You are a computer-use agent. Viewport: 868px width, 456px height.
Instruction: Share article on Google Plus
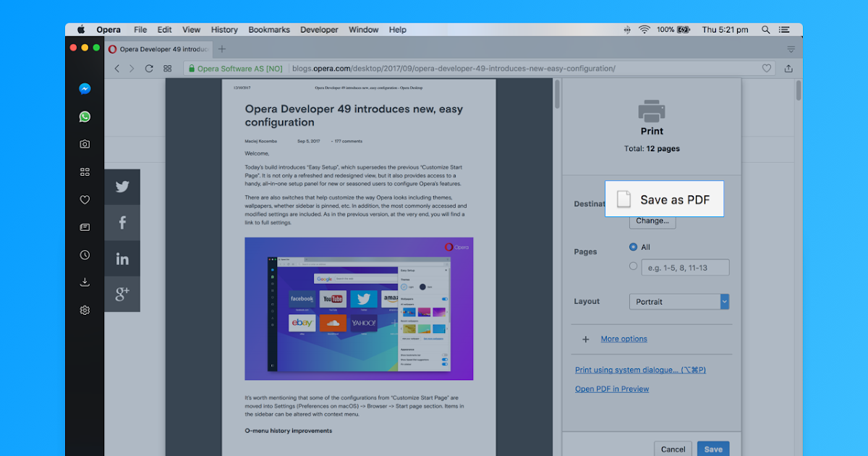coord(122,294)
